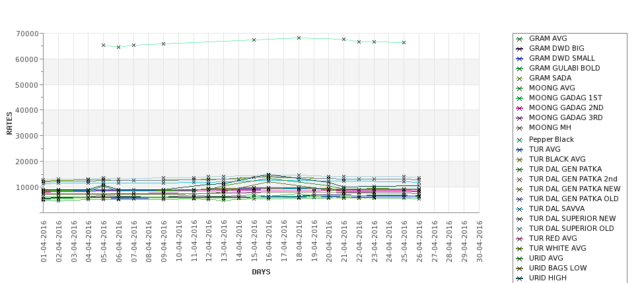The height and width of the screenshot is (283, 644).
Task: Click the 16-04-2016 x-axis date label
Action: click(x=269, y=241)
